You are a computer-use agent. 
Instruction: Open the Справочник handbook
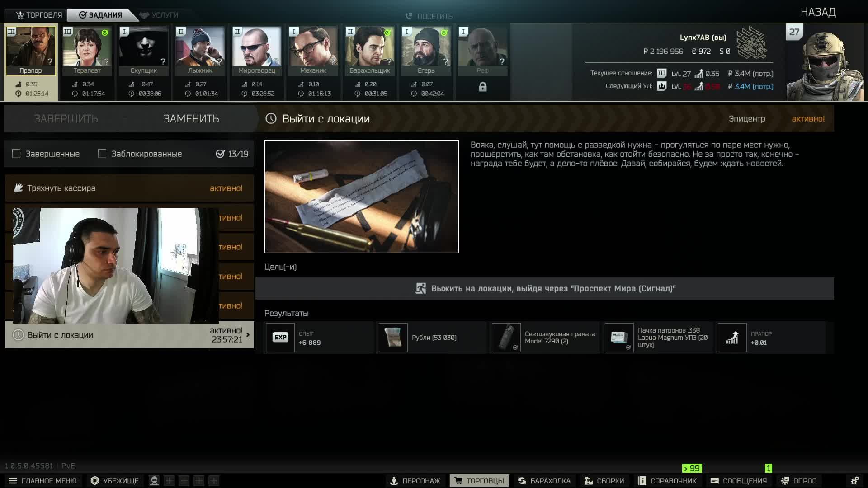pyautogui.click(x=667, y=481)
